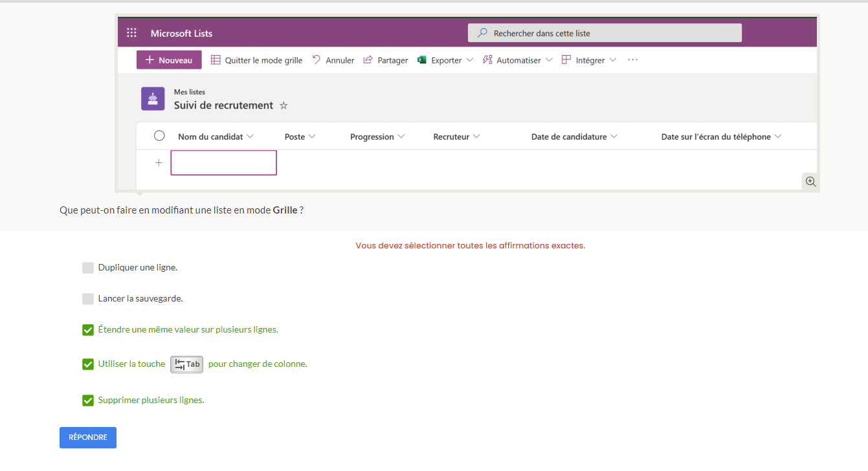Click the 'Rechercher dans cette liste' search field
This screenshot has width=868, height=471.
pyautogui.click(x=605, y=33)
